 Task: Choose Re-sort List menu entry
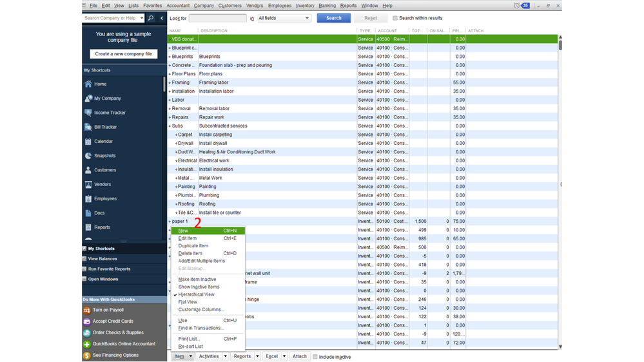coord(208,347)
